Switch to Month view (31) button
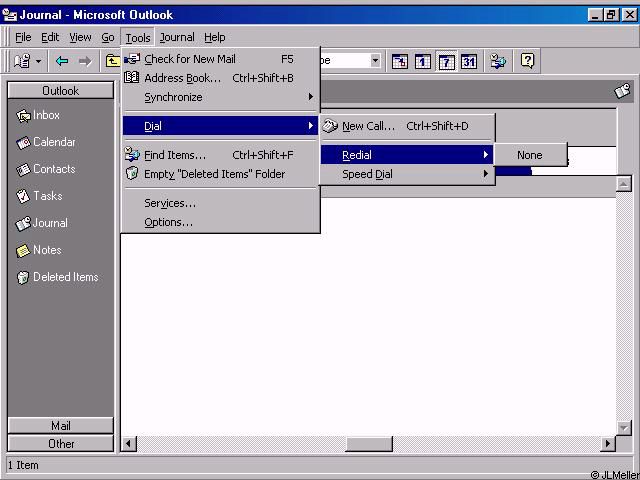 point(468,61)
